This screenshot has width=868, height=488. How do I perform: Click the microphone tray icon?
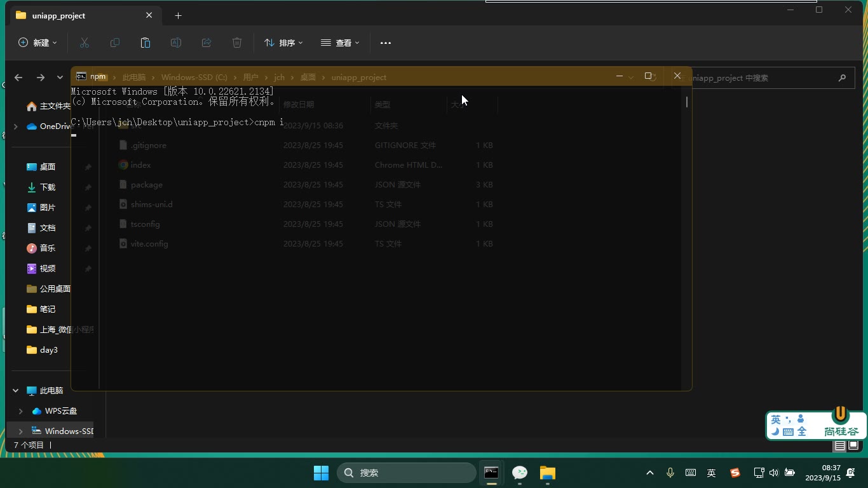670,473
